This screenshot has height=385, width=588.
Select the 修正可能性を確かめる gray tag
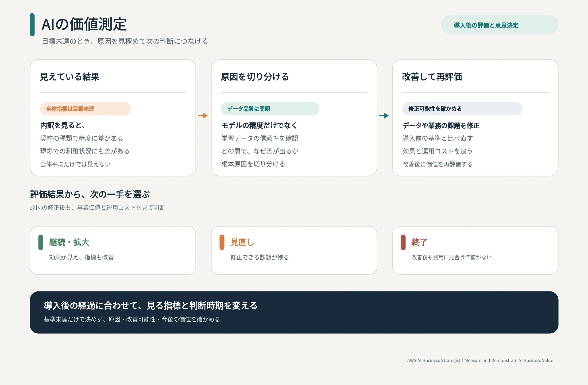(462, 109)
